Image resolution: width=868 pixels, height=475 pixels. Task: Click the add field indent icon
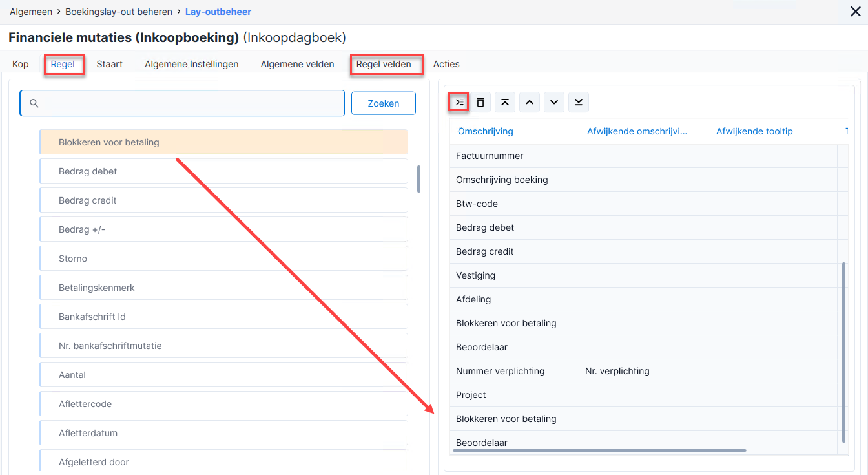pyautogui.click(x=459, y=102)
